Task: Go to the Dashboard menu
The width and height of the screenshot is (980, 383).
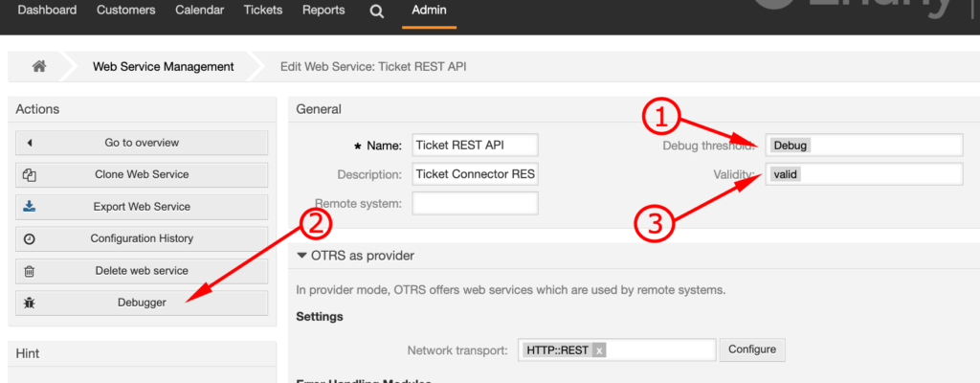Action: (47, 10)
